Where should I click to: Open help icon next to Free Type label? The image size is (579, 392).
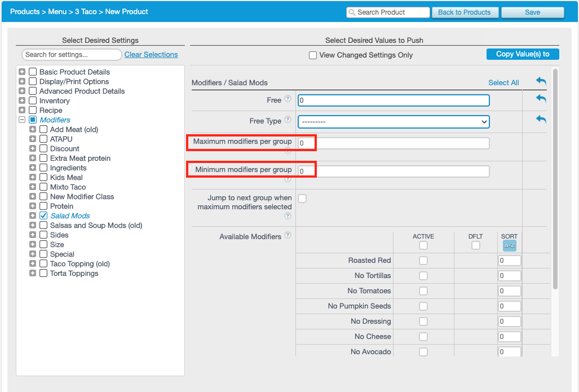[288, 120]
